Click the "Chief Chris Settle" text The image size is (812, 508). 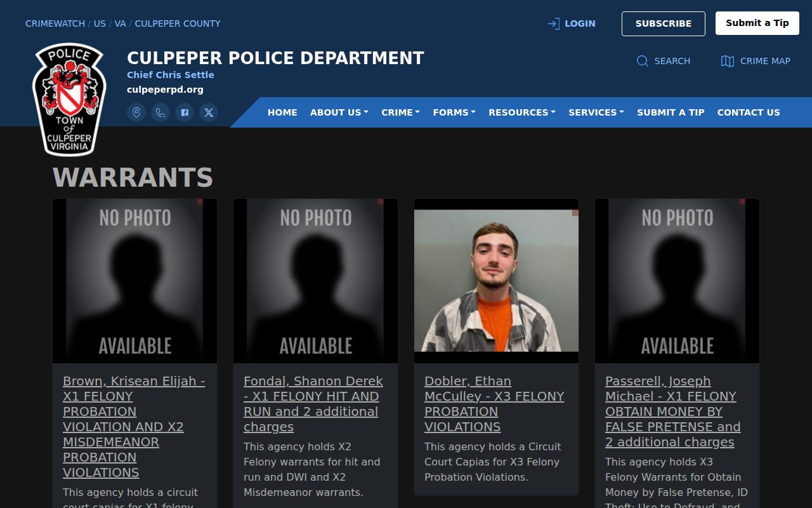pos(171,75)
